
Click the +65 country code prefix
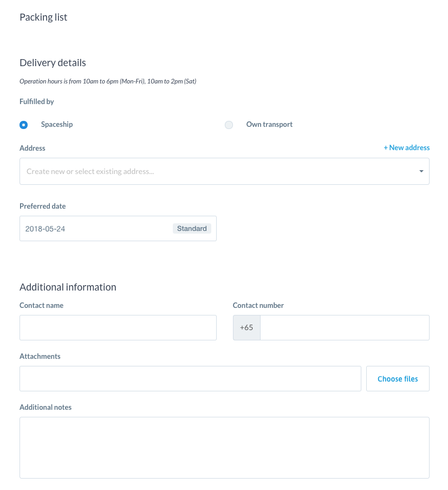coord(246,327)
